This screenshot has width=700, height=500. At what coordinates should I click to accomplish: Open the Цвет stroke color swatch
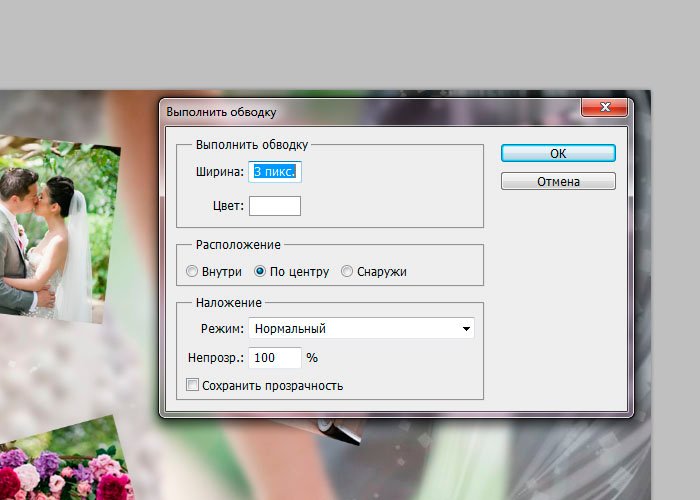pos(274,206)
